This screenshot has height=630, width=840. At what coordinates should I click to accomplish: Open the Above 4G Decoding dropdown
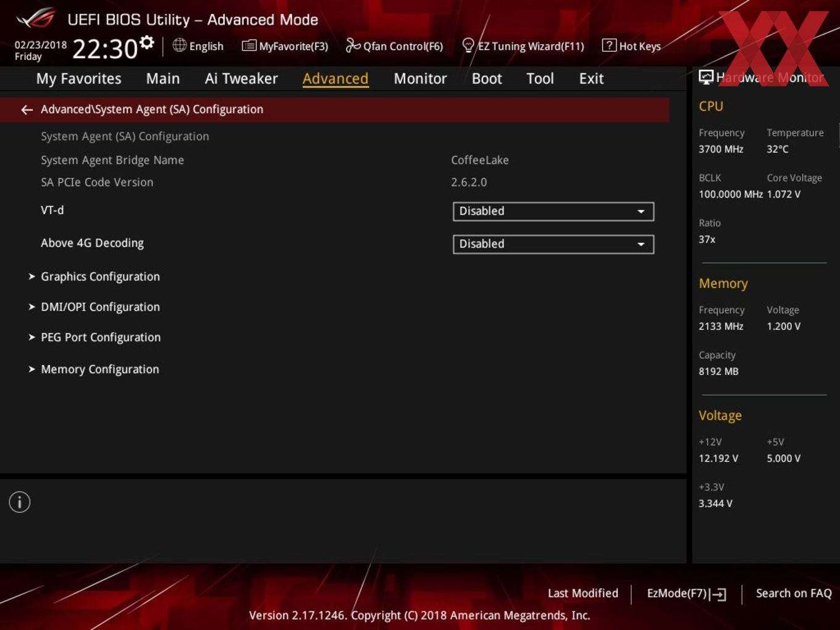point(553,244)
